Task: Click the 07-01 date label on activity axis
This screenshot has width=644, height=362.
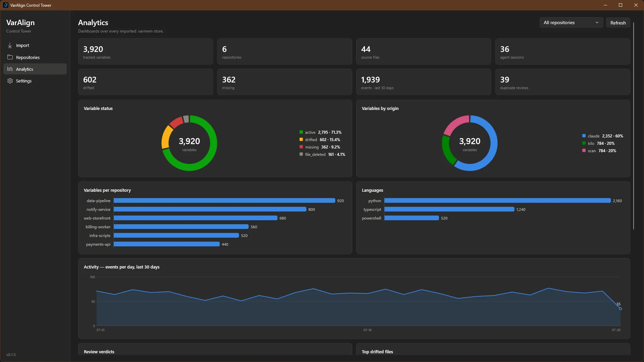Action: (100, 330)
